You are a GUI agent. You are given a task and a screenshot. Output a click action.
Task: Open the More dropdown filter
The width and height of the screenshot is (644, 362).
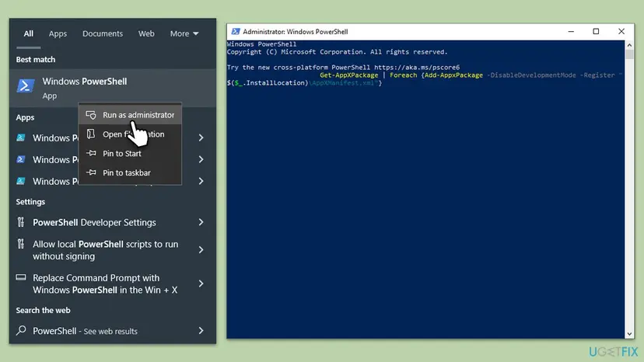pos(184,33)
